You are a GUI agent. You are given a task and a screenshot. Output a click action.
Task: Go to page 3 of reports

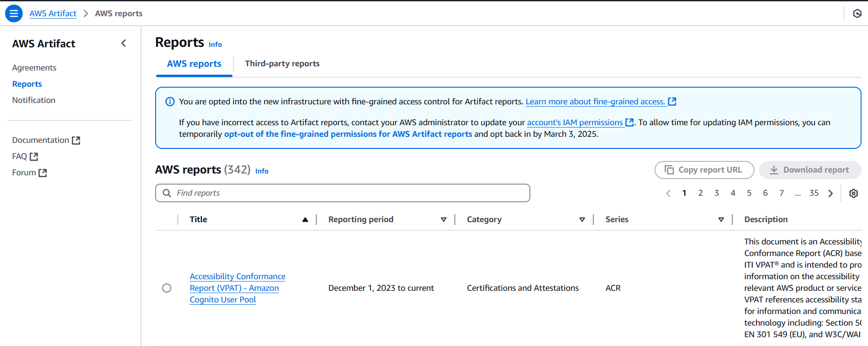[717, 193]
